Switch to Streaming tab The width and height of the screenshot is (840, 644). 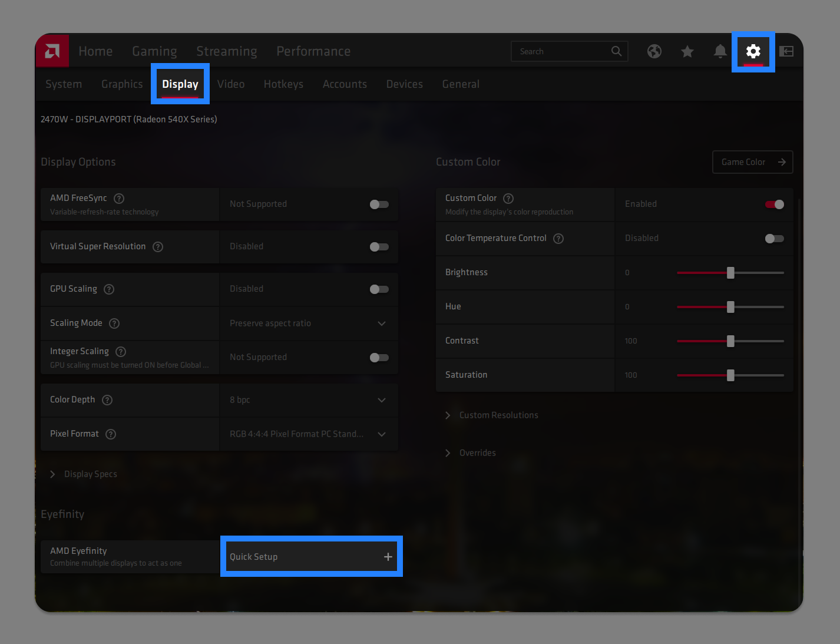click(x=227, y=51)
